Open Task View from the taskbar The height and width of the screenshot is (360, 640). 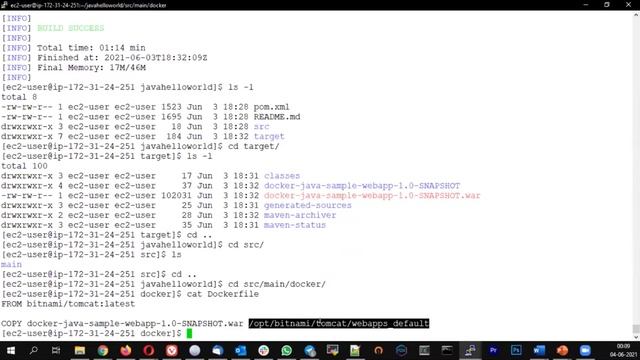click(56, 350)
